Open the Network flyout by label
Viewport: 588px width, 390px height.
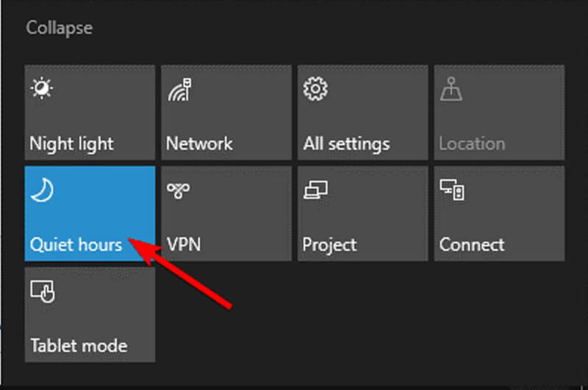(199, 143)
